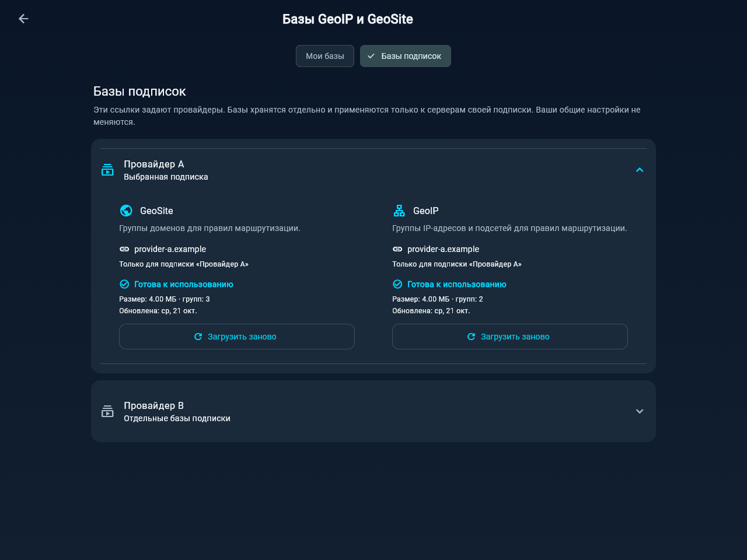The width and height of the screenshot is (747, 560).
Task: Click the page title «Базы GeoIP и GeoSite»
Action: point(348,19)
